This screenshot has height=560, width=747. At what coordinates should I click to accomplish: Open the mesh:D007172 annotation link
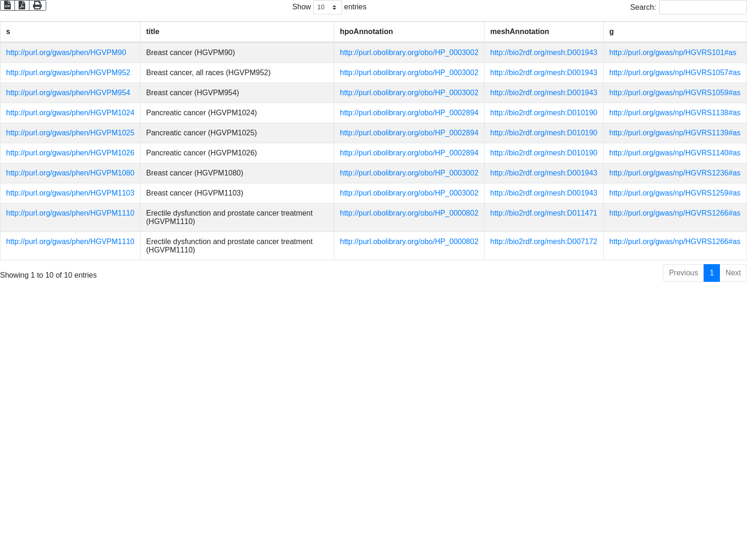click(543, 242)
